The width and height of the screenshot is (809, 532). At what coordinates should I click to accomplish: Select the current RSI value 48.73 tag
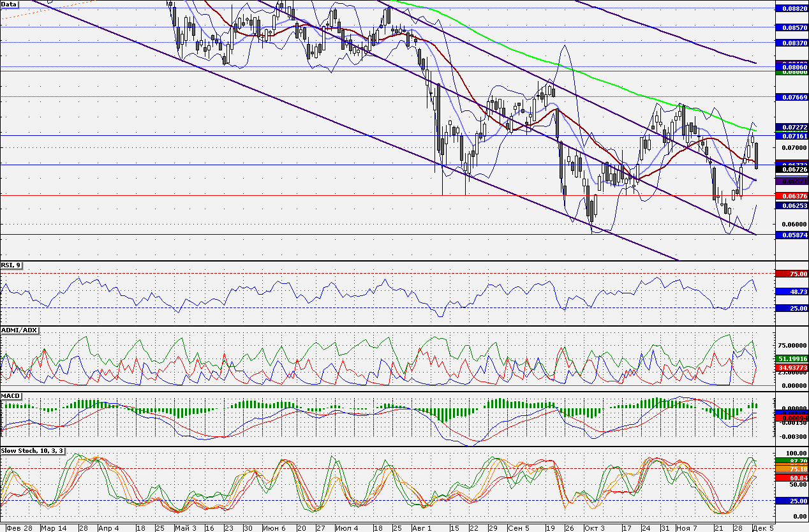point(791,291)
